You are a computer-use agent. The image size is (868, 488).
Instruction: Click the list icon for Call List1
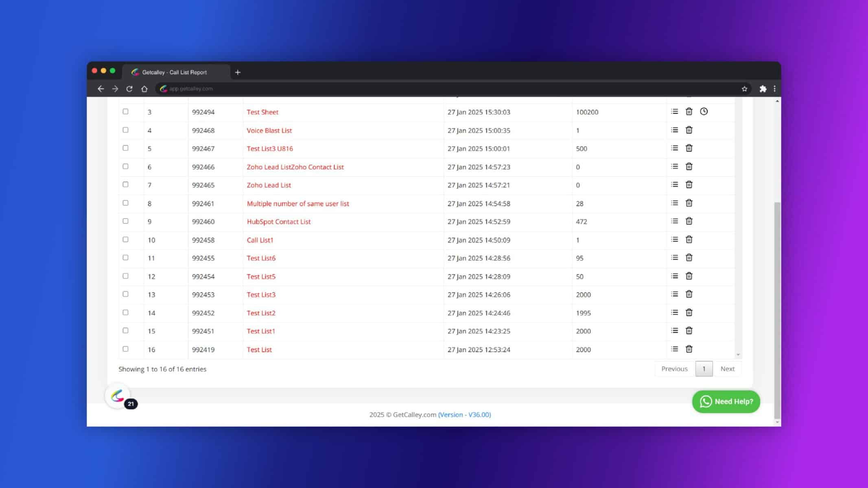tap(674, 239)
